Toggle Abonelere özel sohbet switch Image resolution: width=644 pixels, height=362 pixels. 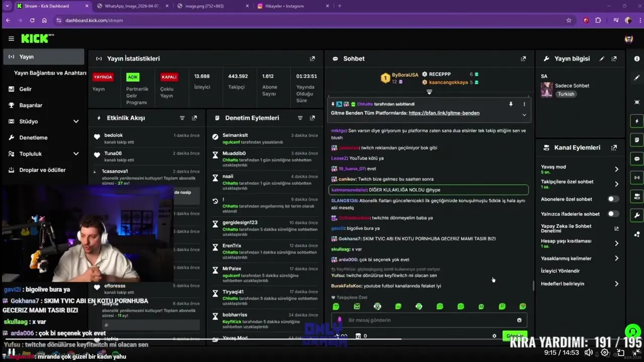coord(613,199)
